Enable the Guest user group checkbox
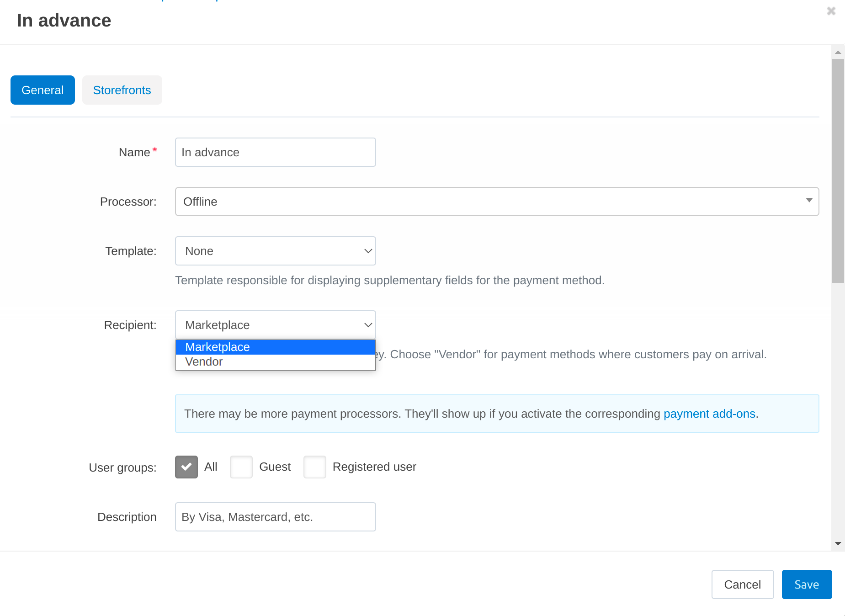The width and height of the screenshot is (845, 616). tap(241, 467)
